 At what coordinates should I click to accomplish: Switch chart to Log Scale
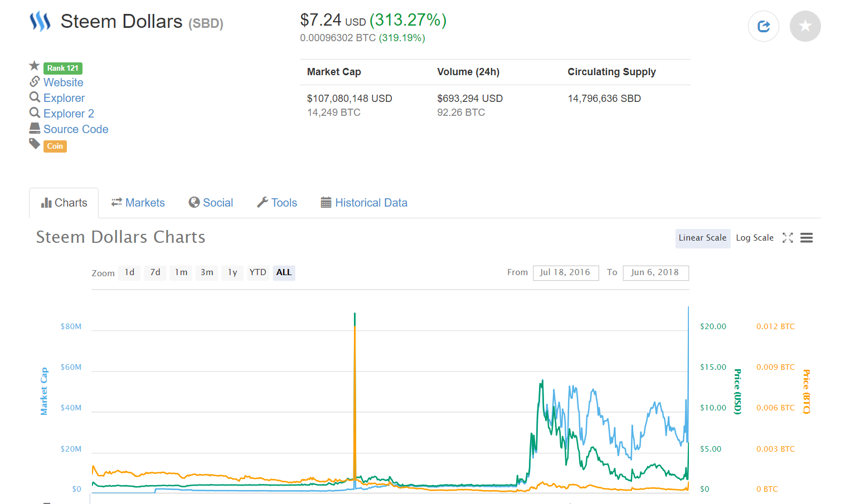point(755,238)
